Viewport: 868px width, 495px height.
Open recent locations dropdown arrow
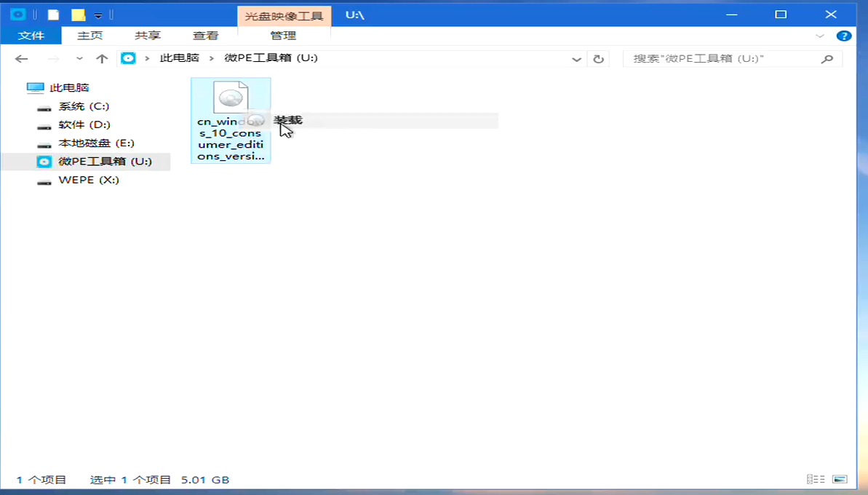pos(79,59)
